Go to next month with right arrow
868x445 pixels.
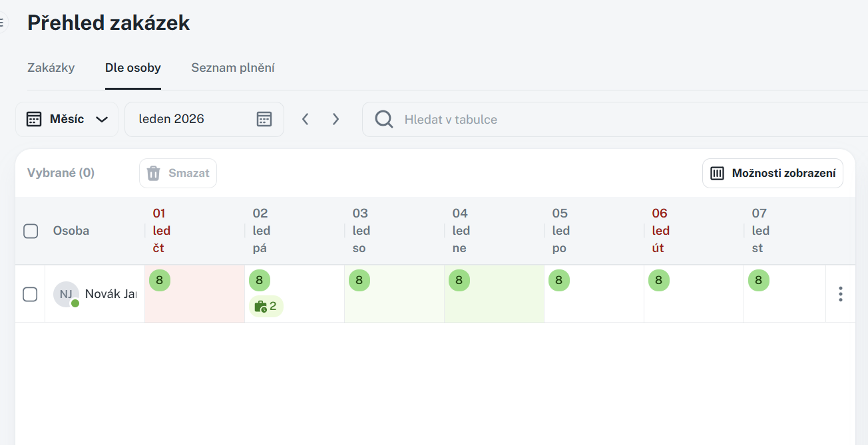pyautogui.click(x=335, y=119)
